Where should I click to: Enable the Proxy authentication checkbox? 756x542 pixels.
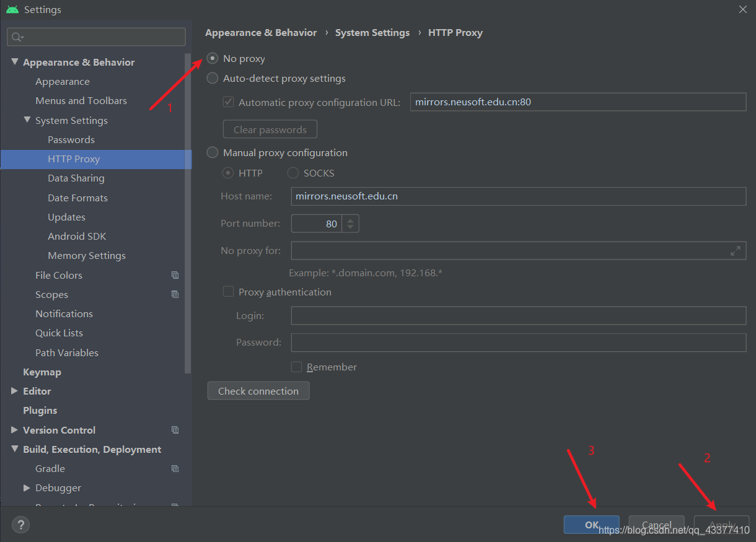229,292
